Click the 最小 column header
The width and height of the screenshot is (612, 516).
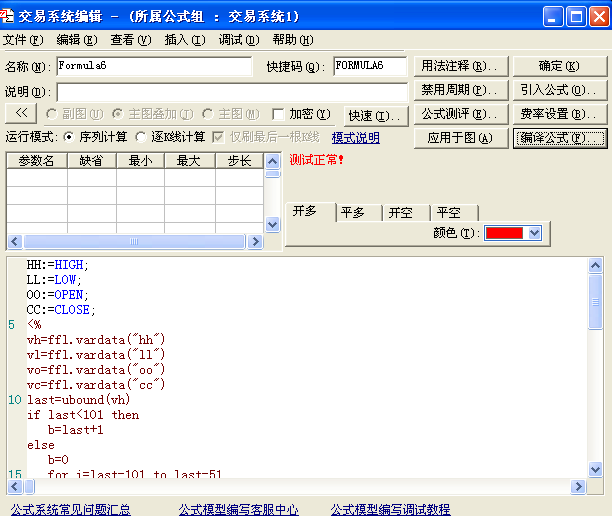point(141,161)
